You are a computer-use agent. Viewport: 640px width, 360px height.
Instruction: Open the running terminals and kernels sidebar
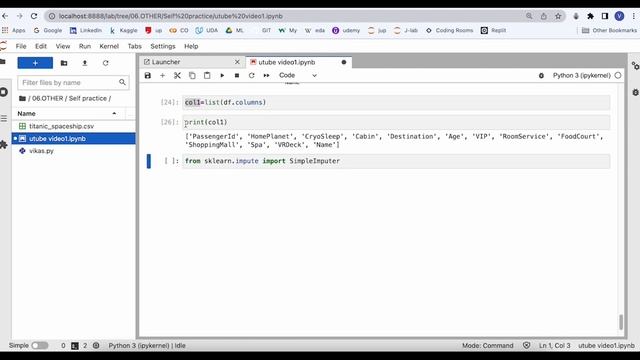tap(4, 92)
